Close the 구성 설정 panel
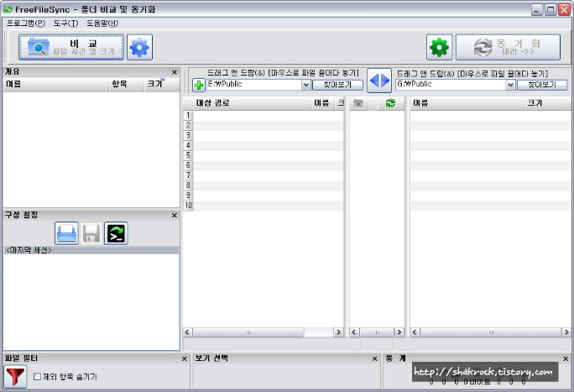Viewport: 574px width, 392px height. click(175, 215)
